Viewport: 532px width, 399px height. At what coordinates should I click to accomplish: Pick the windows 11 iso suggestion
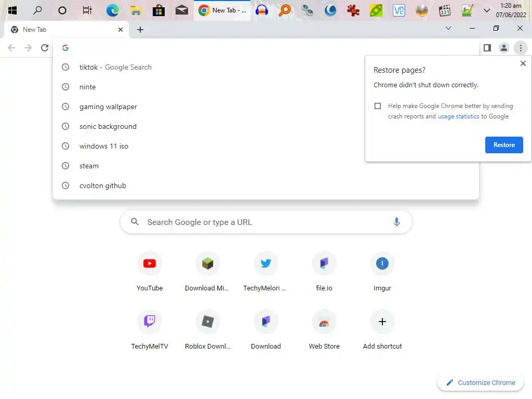click(266, 146)
